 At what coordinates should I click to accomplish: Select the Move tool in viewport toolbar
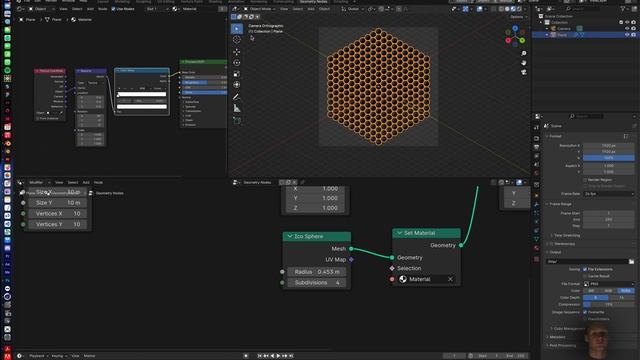(237, 52)
